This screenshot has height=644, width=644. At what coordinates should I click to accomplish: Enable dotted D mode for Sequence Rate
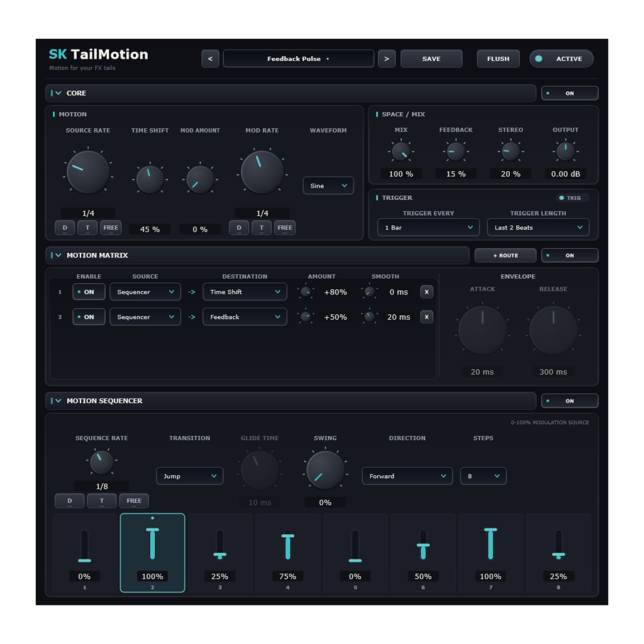tap(69, 501)
